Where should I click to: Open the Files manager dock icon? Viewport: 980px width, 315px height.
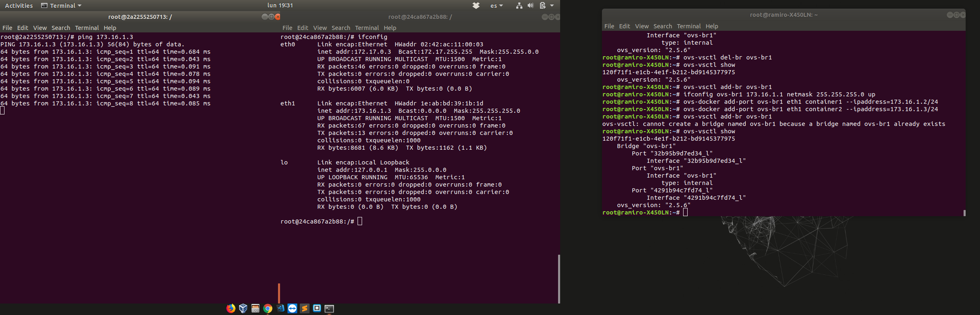click(x=255, y=308)
